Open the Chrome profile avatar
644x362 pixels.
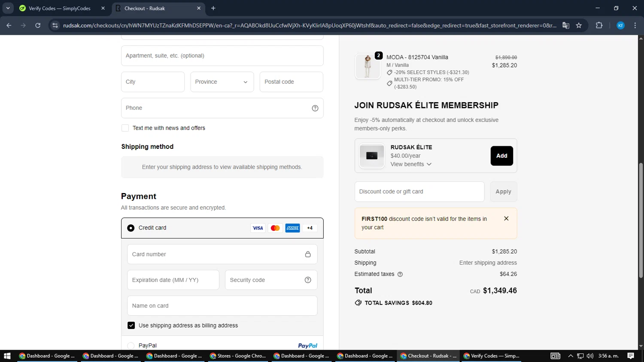pos(620,25)
